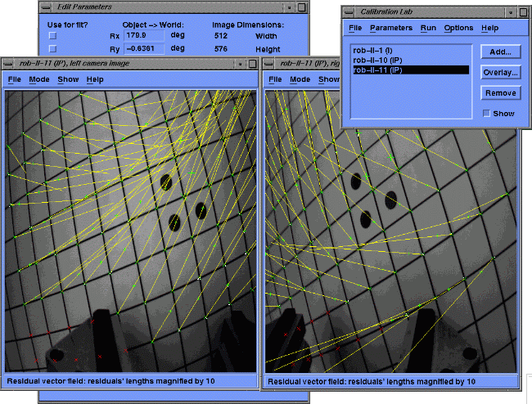This screenshot has width=532, height=404.
Task: Open Mode menu in left camera window
Action: click(x=39, y=79)
